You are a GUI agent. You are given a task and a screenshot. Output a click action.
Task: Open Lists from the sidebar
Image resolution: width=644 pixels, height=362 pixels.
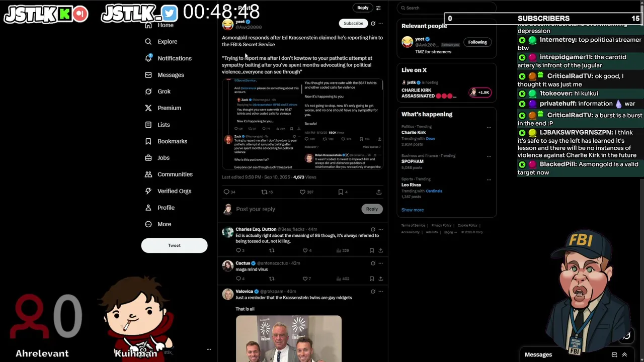[x=157, y=125]
